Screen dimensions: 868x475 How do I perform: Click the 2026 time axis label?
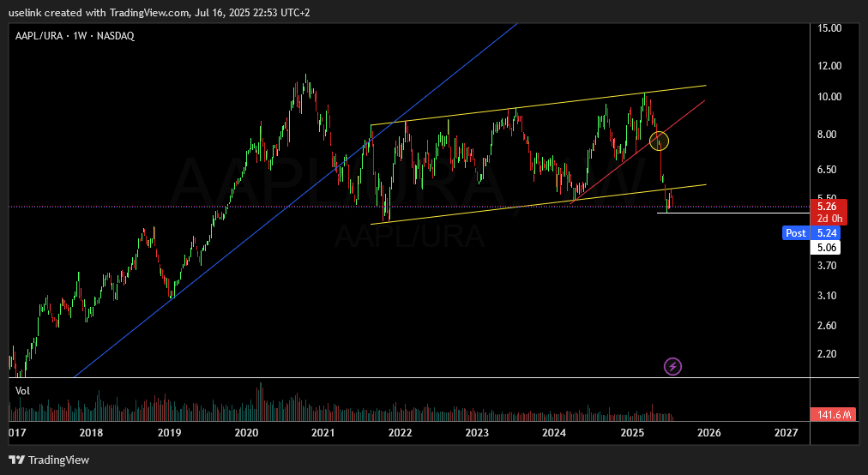(x=709, y=433)
